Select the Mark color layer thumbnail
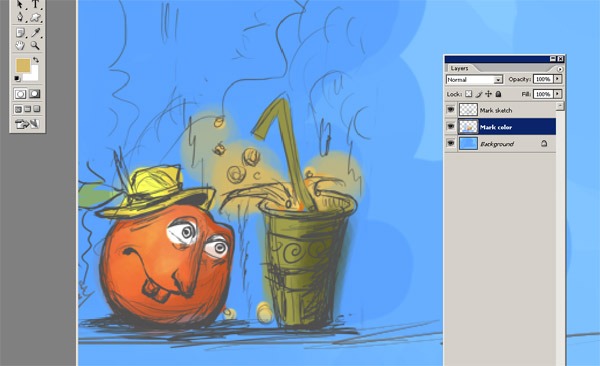 coord(468,126)
